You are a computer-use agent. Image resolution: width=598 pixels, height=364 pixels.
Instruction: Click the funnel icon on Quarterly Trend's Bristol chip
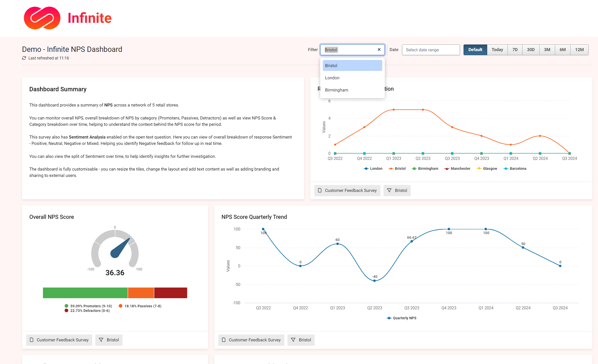[x=294, y=340]
